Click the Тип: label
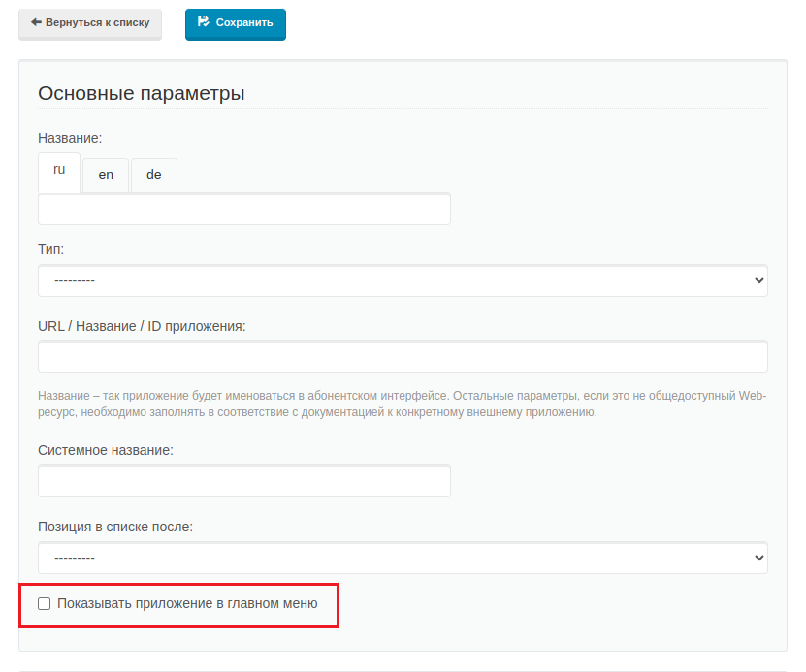The width and height of the screenshot is (806, 672). tap(50, 249)
